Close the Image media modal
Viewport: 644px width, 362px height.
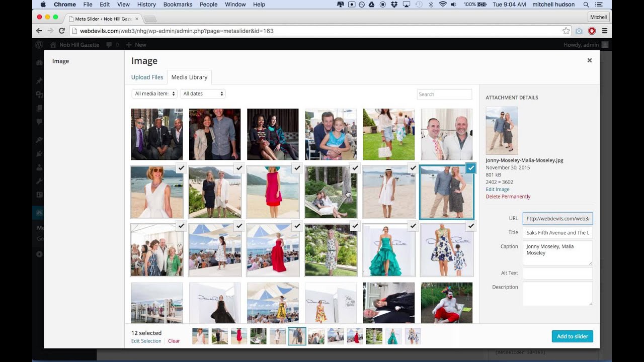[x=590, y=60]
